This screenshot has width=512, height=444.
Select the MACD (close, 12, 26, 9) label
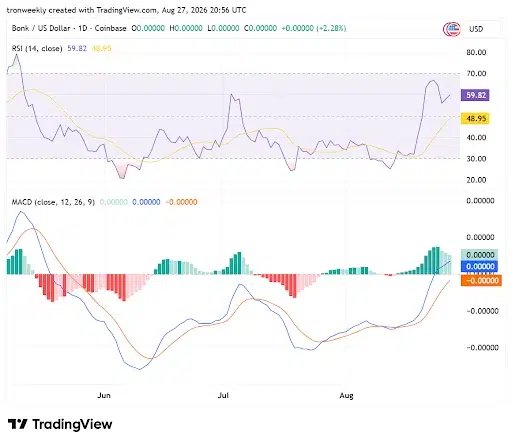pos(53,202)
